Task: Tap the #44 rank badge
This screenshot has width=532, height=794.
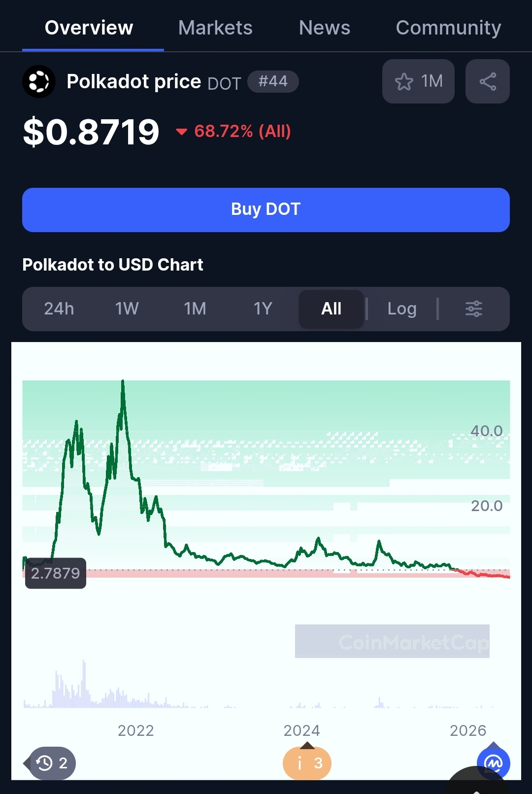Action: pos(273,81)
